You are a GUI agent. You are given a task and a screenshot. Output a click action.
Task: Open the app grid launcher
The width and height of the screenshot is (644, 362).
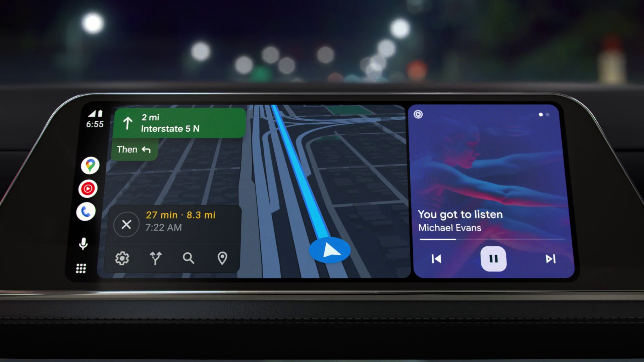(82, 269)
